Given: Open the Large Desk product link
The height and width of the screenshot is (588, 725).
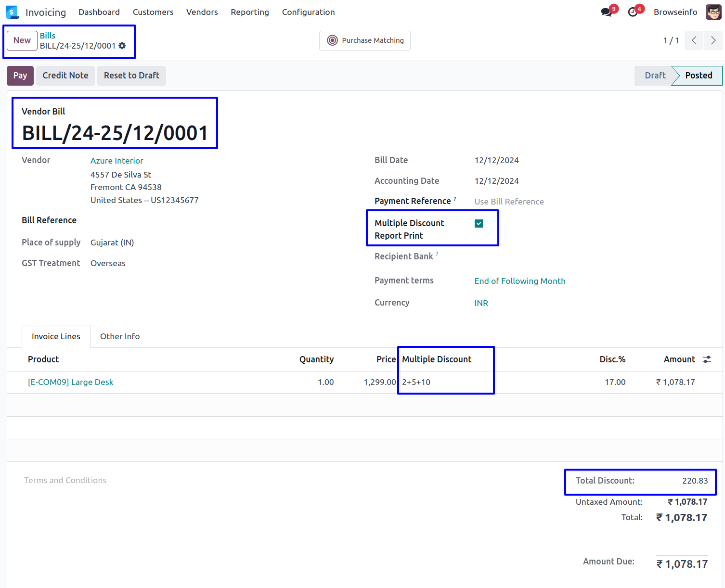Looking at the screenshot, I should (71, 382).
